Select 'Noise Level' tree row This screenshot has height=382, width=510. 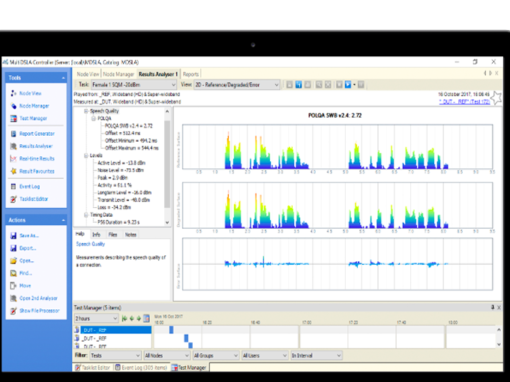pos(121,170)
